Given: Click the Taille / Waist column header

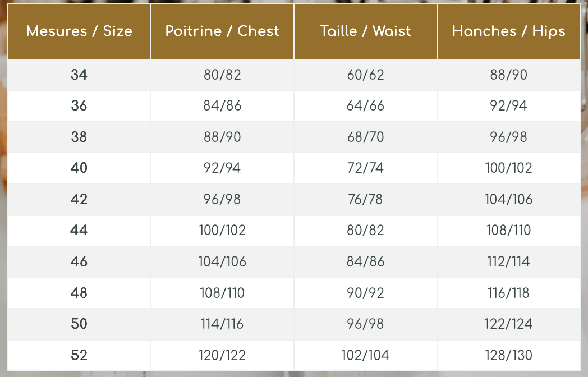Looking at the screenshot, I should coord(365,31).
